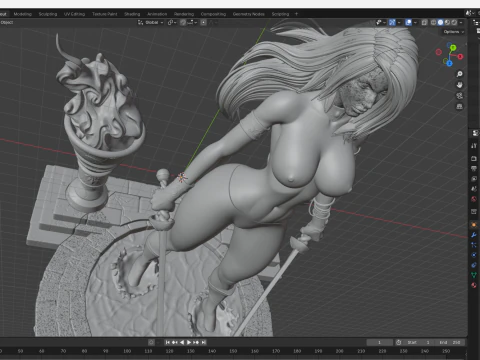This screenshot has width=480, height=360.
Task: Open the viewport shading options dropdown
Action: (x=461, y=22)
